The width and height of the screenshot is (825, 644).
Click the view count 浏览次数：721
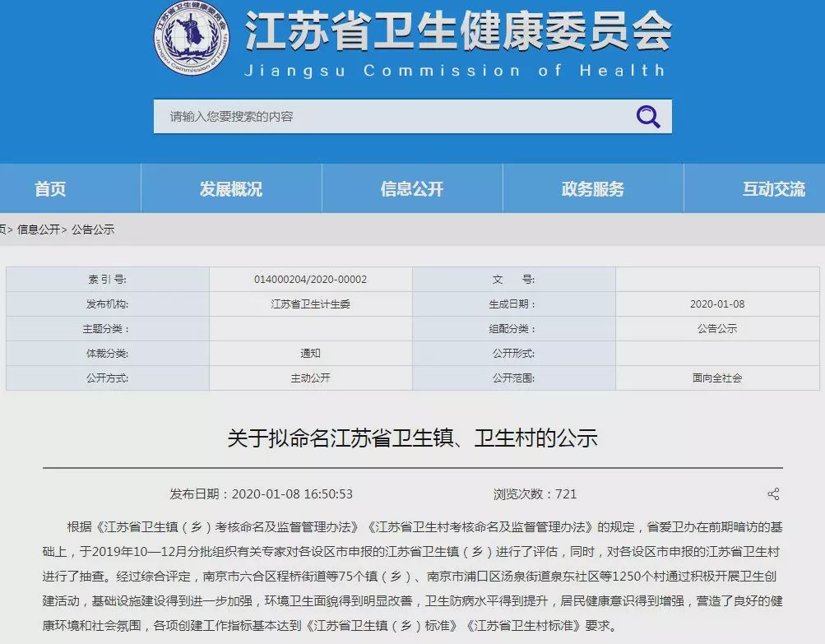[x=535, y=494]
